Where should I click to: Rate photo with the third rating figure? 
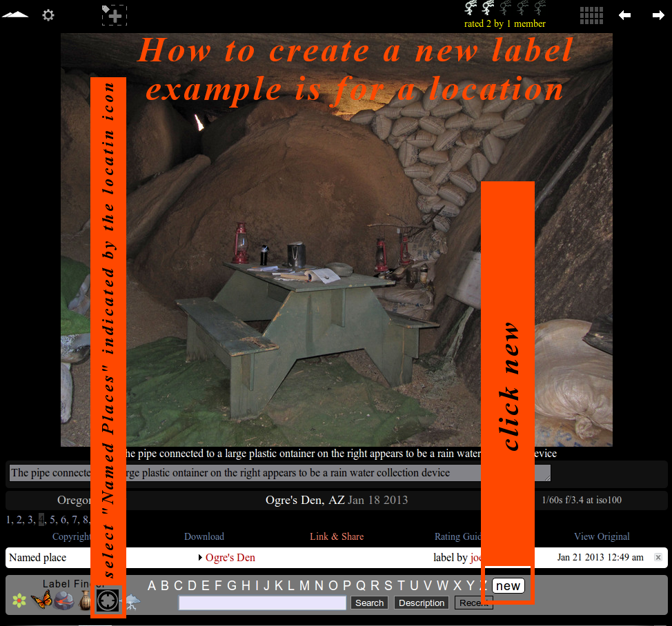(506, 8)
